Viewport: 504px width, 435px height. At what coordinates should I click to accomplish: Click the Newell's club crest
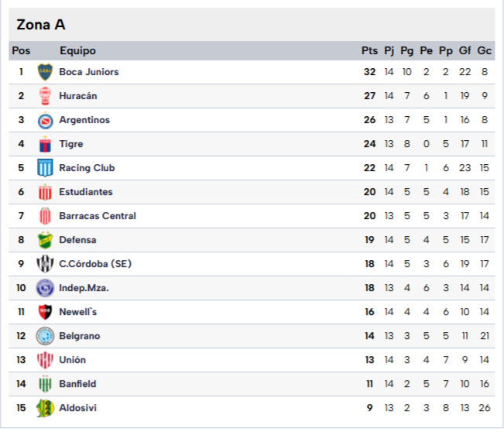(x=45, y=312)
